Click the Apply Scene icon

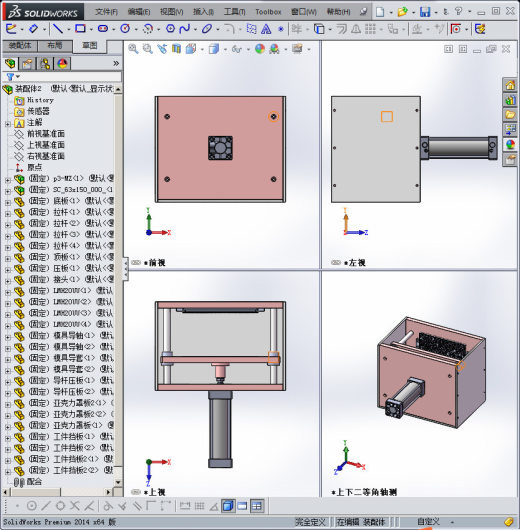click(x=274, y=49)
